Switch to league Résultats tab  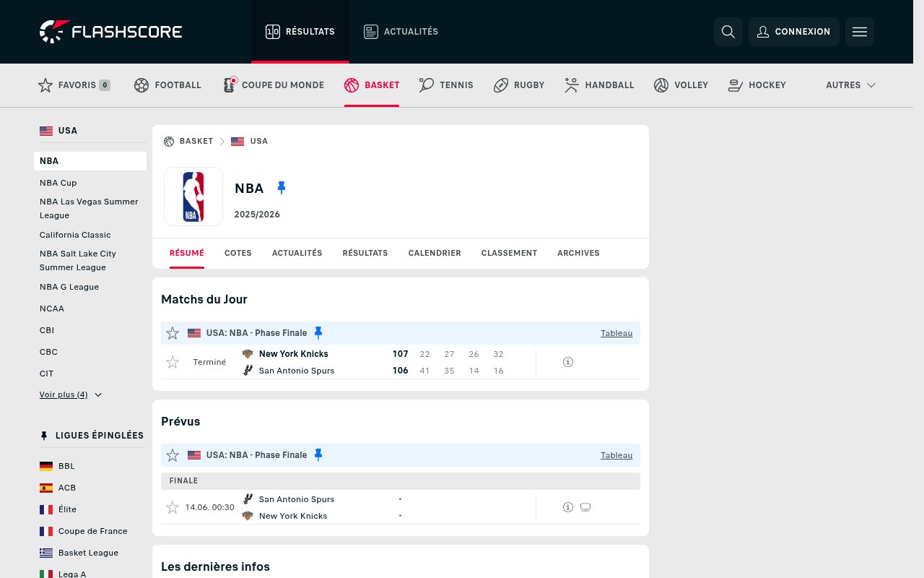click(365, 253)
